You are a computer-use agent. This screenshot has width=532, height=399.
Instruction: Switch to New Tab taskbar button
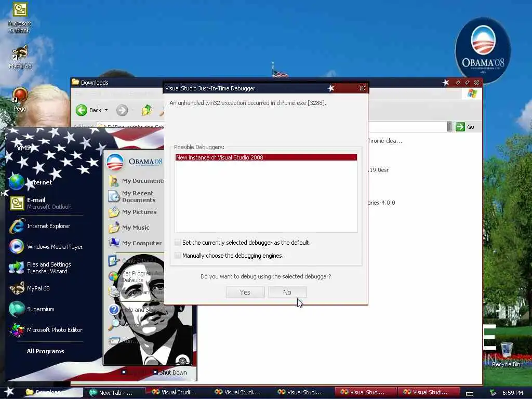(114, 392)
